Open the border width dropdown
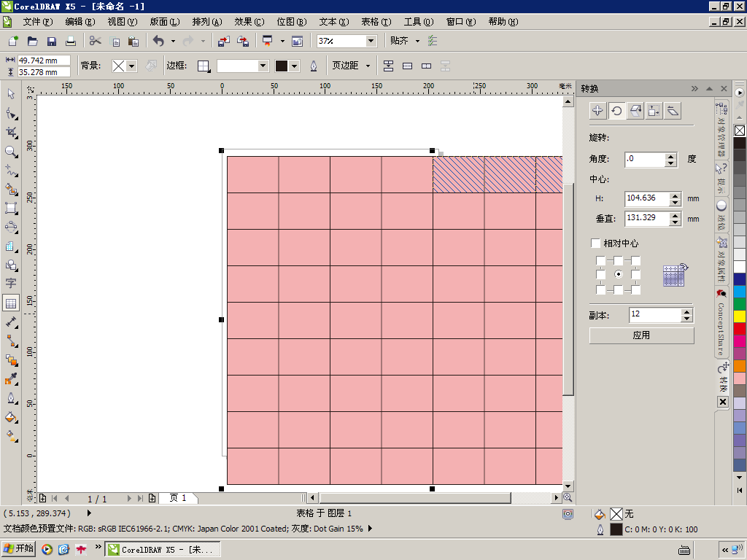 (x=263, y=66)
